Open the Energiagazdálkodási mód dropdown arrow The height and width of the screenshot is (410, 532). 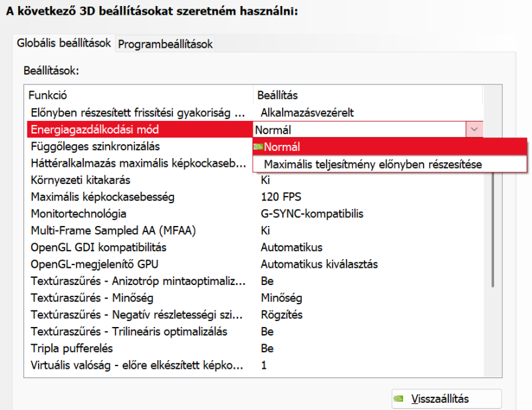click(x=473, y=130)
